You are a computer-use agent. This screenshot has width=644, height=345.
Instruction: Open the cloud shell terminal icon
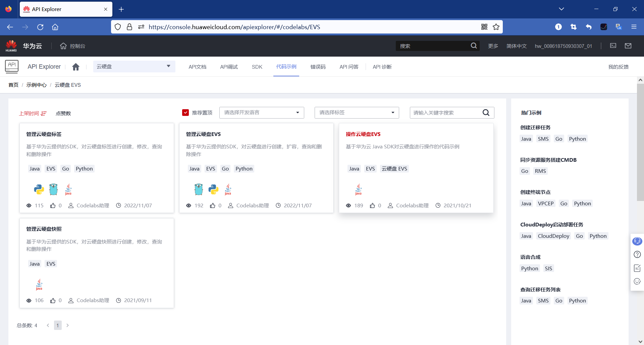613,46
